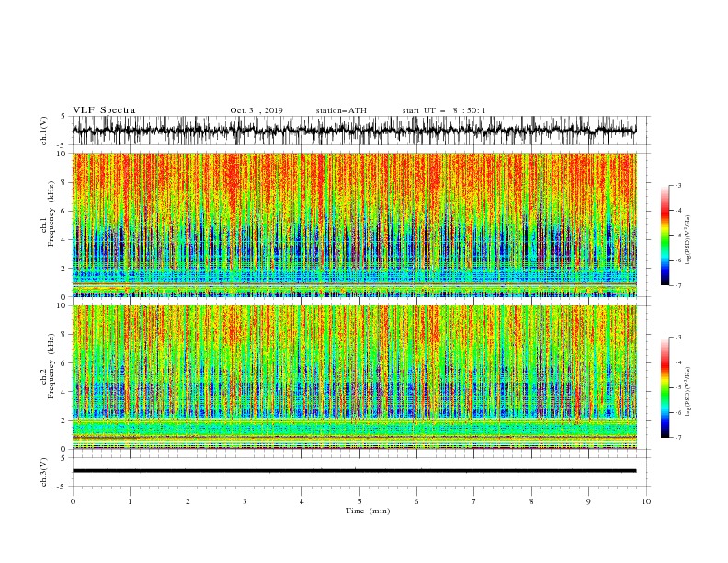This screenshot has width=728, height=563.
Task: Click the ch.2 spectrogram panel
Action: [354, 377]
